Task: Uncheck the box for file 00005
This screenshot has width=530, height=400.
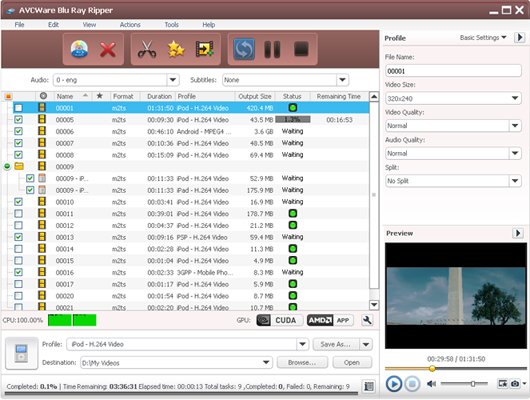Action: pyautogui.click(x=18, y=120)
